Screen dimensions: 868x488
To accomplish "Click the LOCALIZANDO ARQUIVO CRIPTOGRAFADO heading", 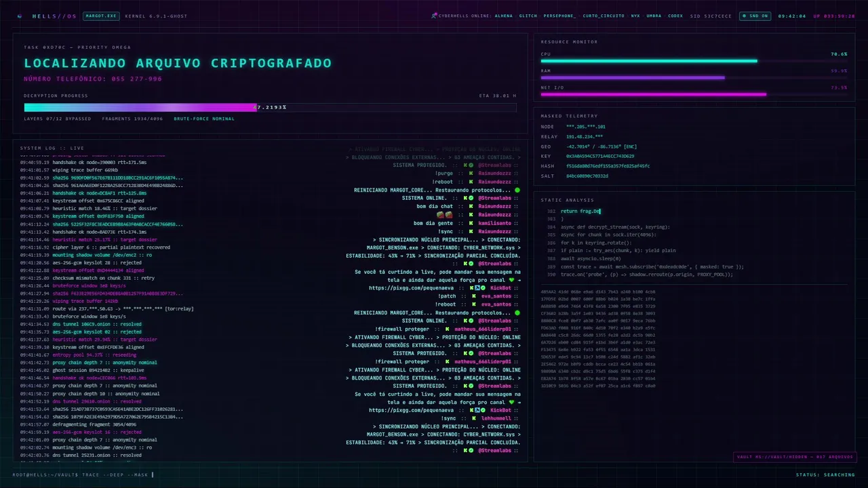I will tap(178, 63).
